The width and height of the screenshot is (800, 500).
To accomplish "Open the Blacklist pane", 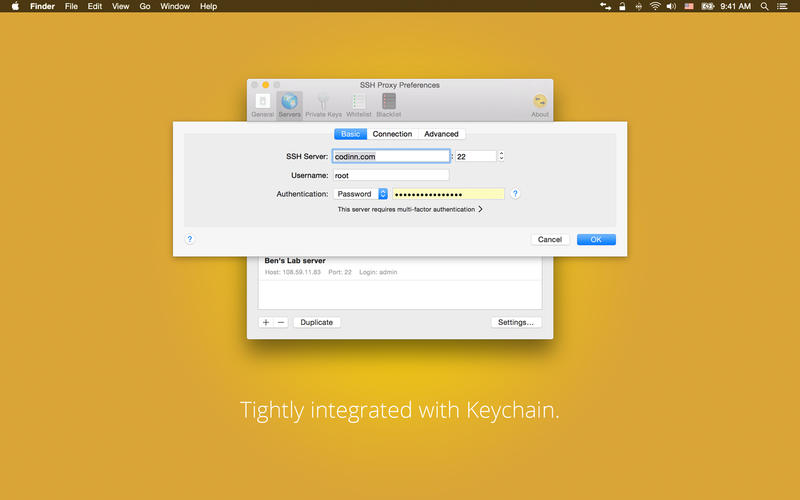I will [388, 103].
